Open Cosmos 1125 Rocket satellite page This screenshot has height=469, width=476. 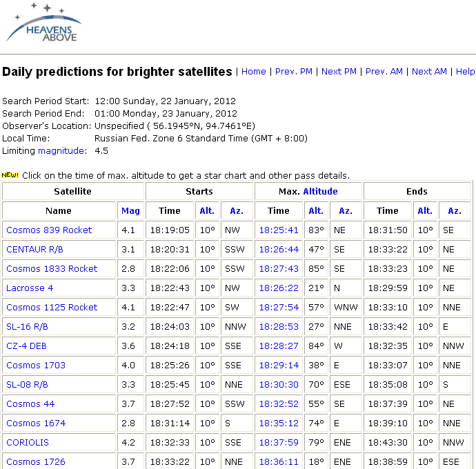click(52, 307)
